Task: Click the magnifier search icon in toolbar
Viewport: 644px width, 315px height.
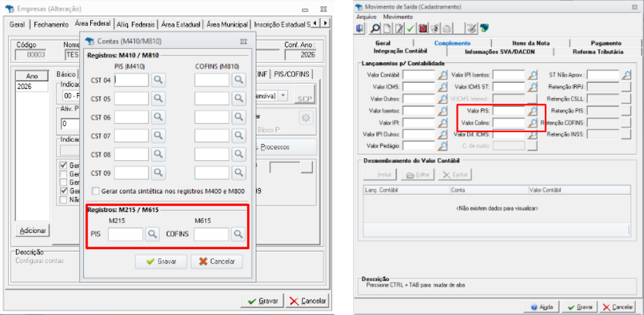Action: [375, 28]
